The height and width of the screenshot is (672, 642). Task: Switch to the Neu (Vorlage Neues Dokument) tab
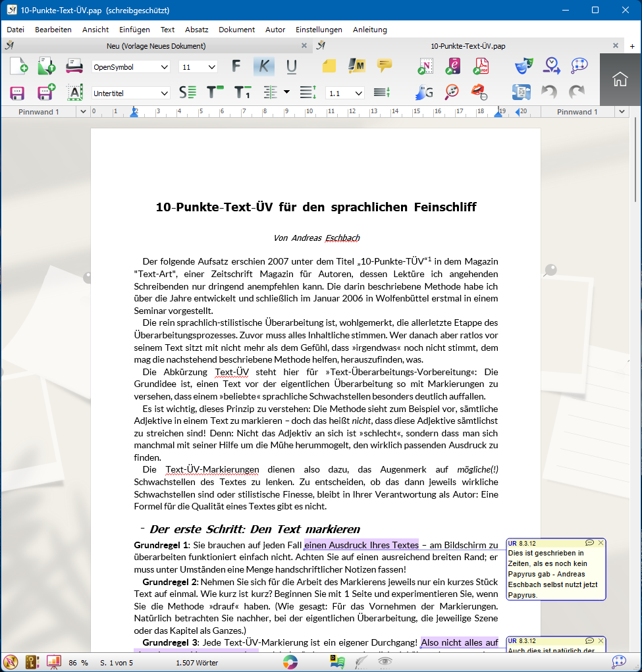(156, 46)
